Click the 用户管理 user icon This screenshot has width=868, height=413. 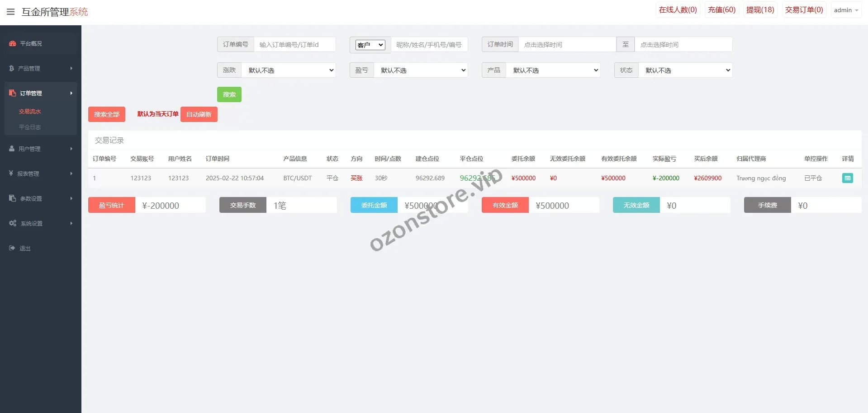click(x=12, y=149)
